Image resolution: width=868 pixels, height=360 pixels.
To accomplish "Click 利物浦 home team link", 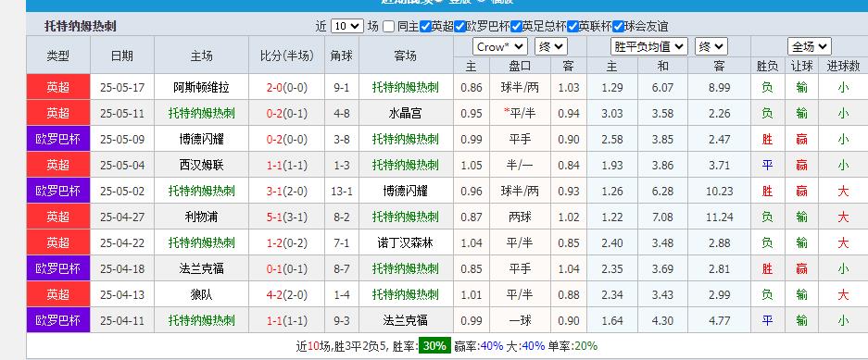I will coord(202,217).
